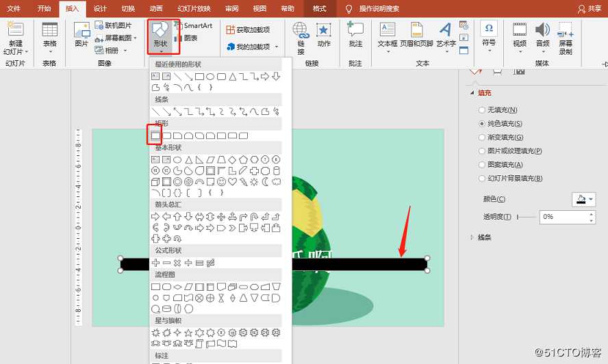Switch to the 视图 view tab

(259, 8)
